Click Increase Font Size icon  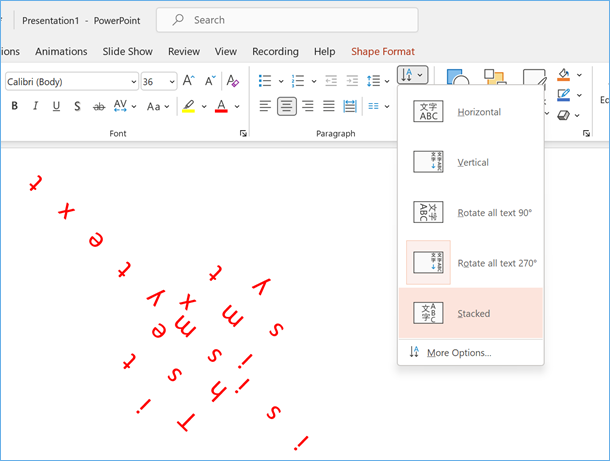point(188,81)
